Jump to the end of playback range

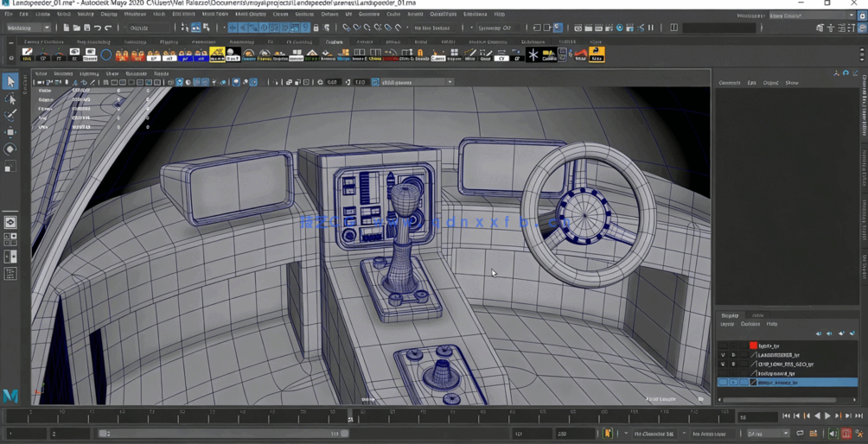pyautogui.click(x=858, y=416)
